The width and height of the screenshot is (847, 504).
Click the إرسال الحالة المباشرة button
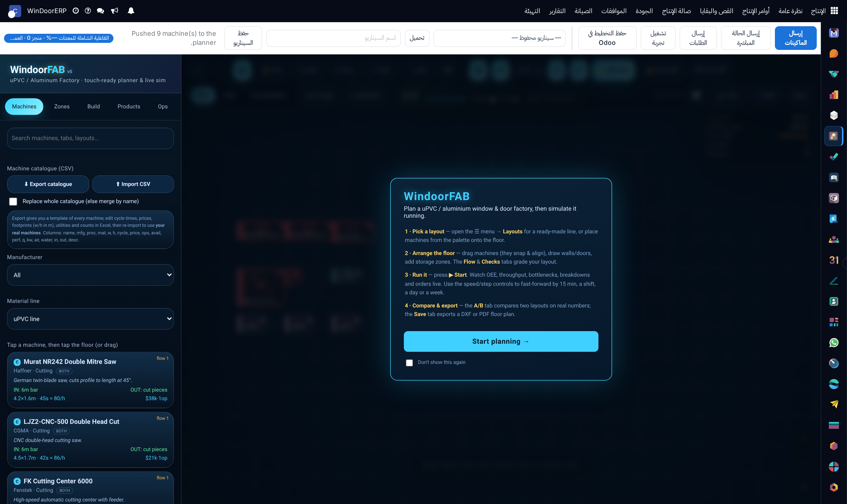pos(746,38)
